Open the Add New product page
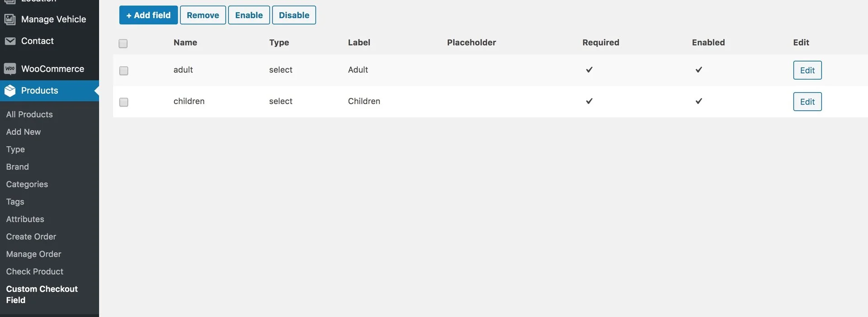868x317 pixels. [x=24, y=132]
